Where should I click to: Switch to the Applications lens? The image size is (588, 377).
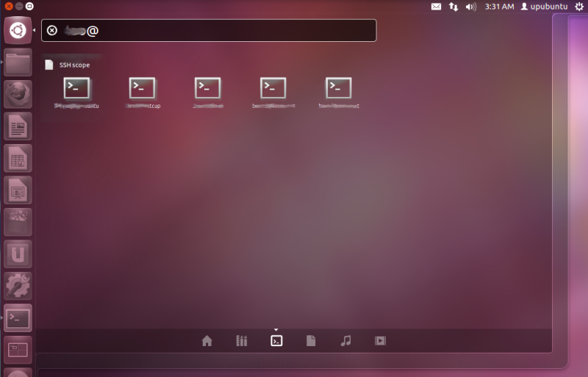[x=242, y=340]
